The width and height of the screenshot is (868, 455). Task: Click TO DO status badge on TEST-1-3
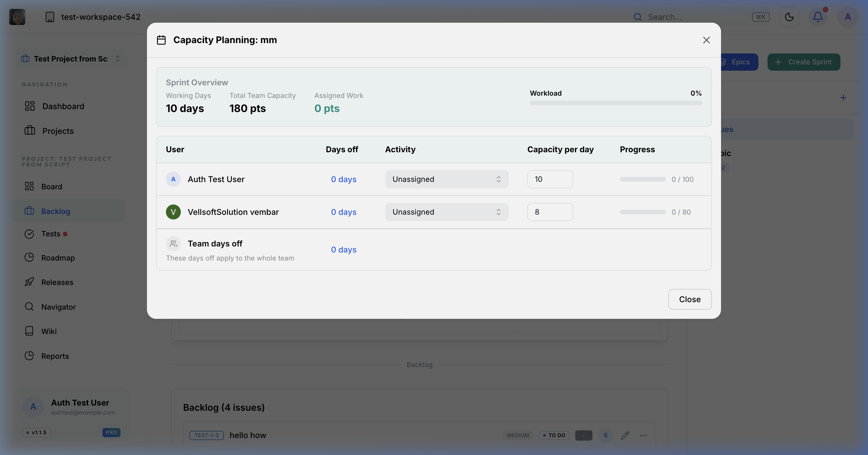click(x=554, y=435)
